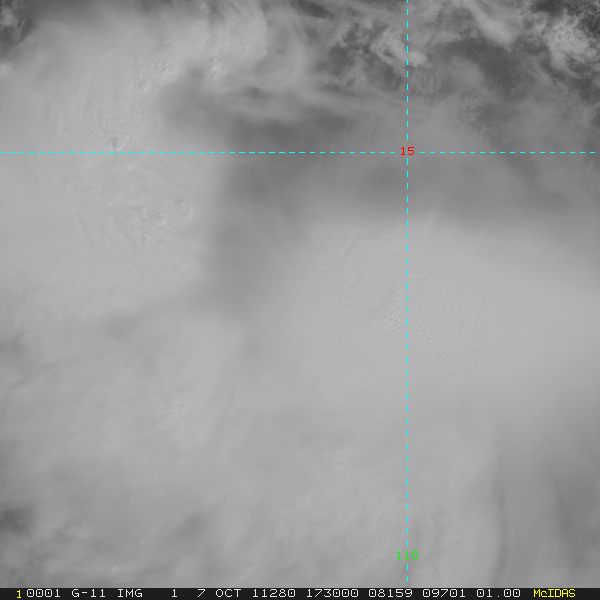Click the green longitude label 110
The width and height of the screenshot is (600, 600).
[x=407, y=555]
